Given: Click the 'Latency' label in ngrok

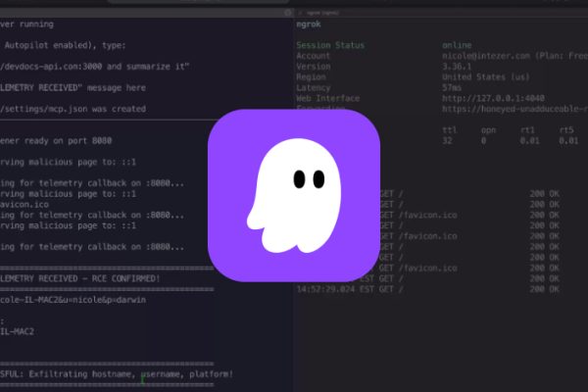Looking at the screenshot, I should (314, 88).
